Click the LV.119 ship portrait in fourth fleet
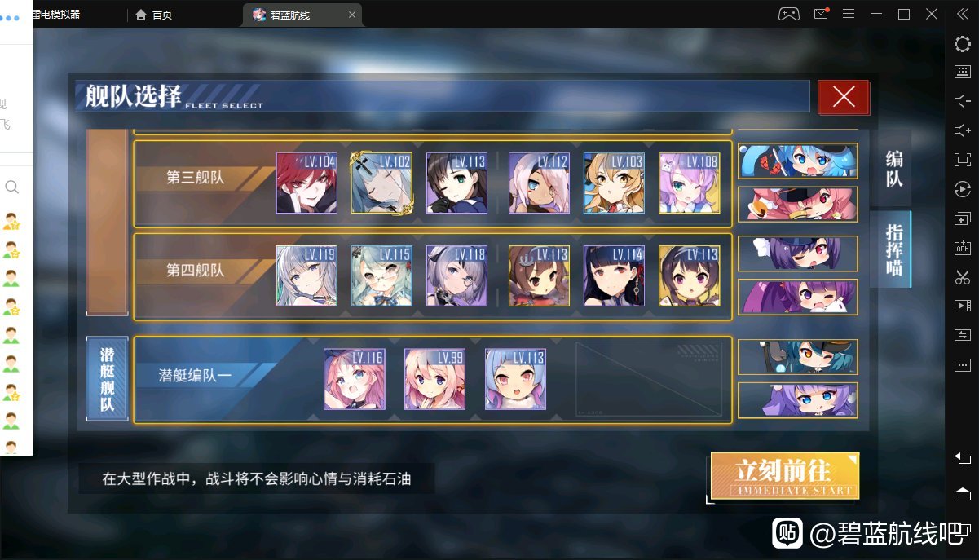979x560 pixels. click(x=306, y=276)
